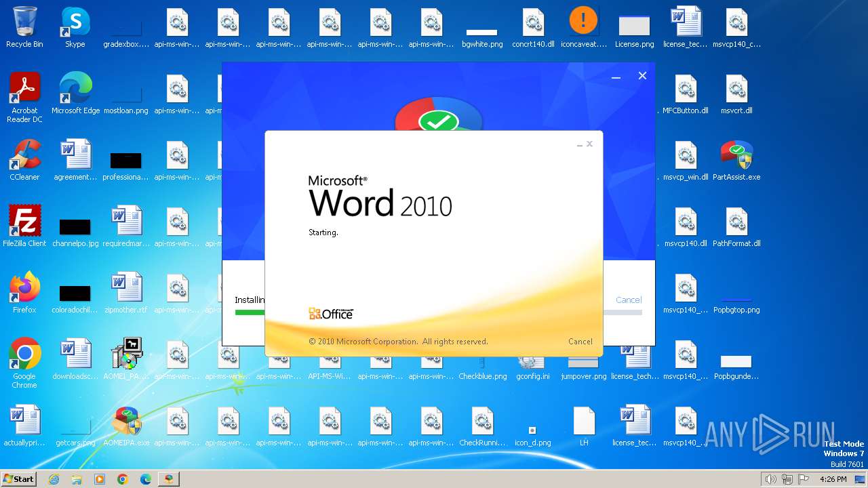This screenshot has width=868, height=488.
Task: Select the AOMEIPA.exe desktop icon
Action: tap(126, 426)
